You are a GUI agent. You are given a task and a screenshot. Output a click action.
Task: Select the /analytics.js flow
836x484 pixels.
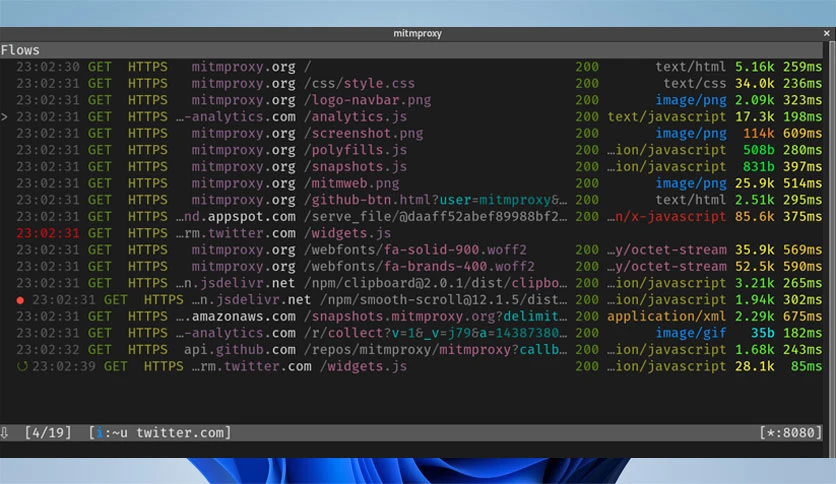click(x=411, y=117)
